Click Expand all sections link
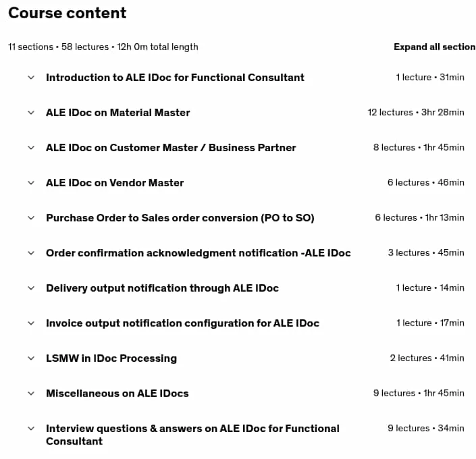 [435, 47]
